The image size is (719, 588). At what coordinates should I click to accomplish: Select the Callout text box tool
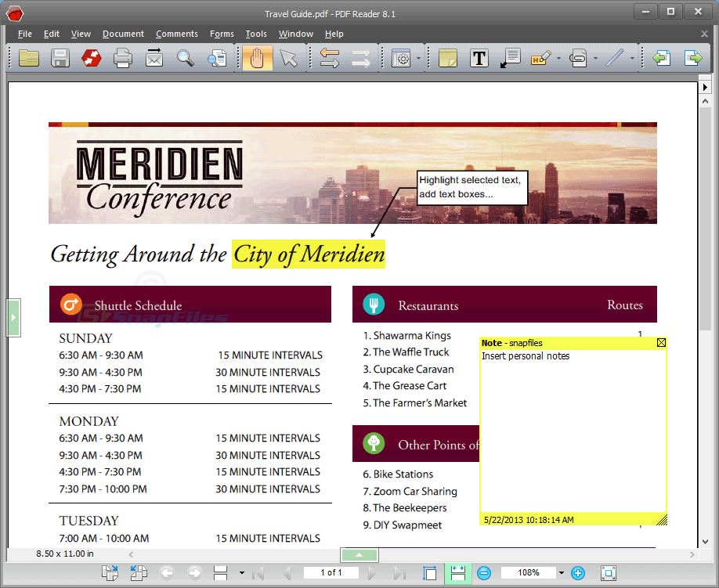[511, 58]
